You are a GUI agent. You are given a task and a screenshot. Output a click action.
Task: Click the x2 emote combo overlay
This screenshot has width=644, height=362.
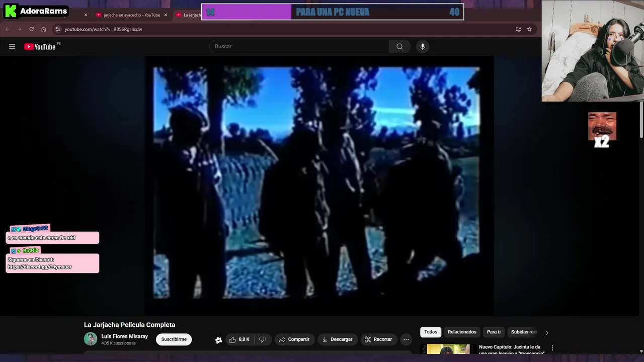click(602, 130)
